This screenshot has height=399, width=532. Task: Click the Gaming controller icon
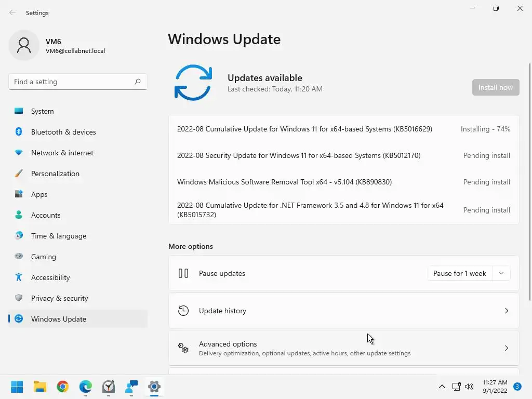[19, 256]
